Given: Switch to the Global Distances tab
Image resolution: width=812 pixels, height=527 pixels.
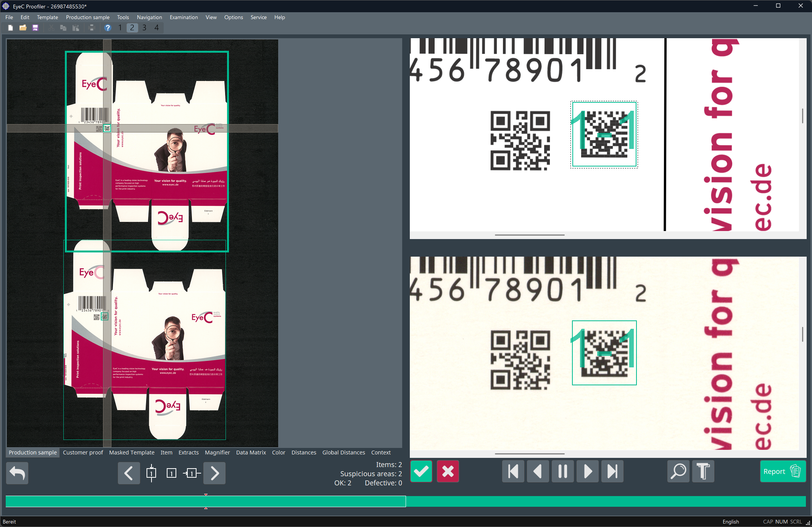Looking at the screenshot, I should click(x=343, y=453).
